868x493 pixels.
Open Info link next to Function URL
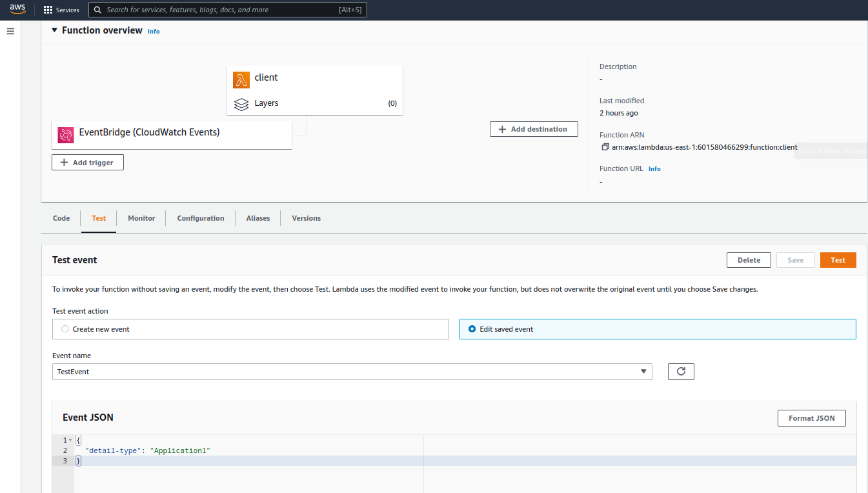point(654,168)
